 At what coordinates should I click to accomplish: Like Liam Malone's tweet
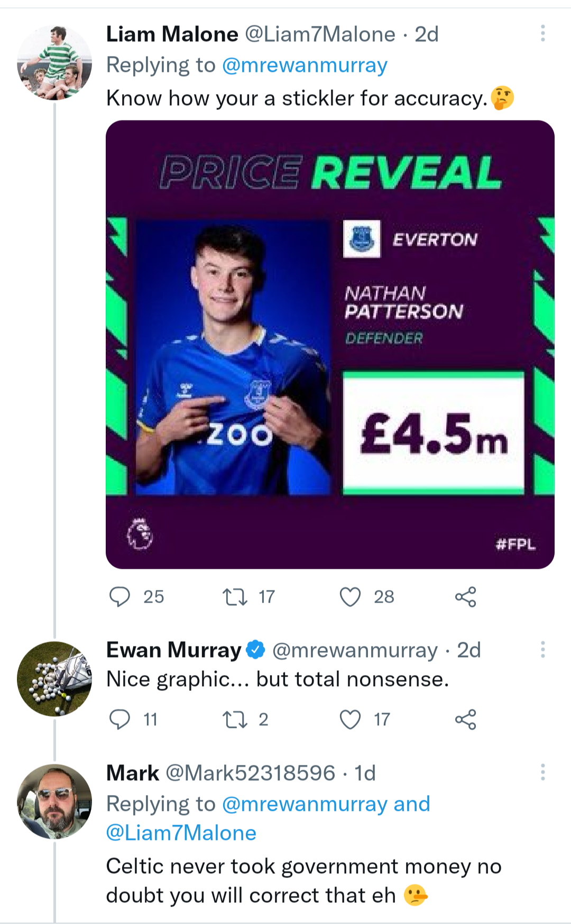350,597
